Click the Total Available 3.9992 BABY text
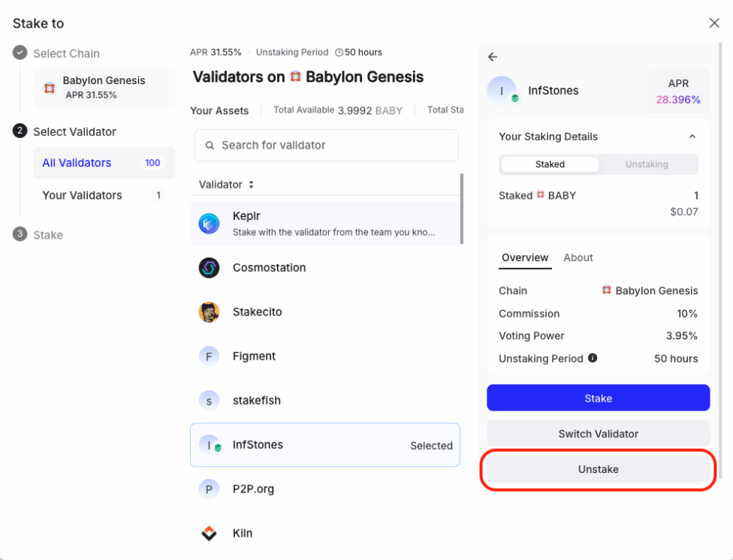The image size is (733, 560). [x=337, y=110]
